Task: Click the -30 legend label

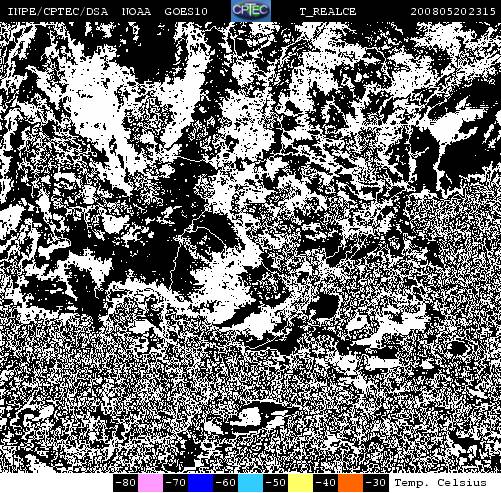Action: 376,483
